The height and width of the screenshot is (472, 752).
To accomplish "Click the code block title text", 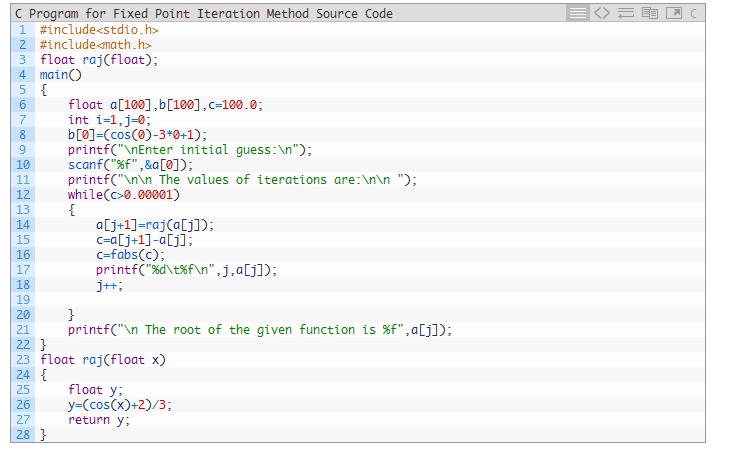I will click(204, 14).
